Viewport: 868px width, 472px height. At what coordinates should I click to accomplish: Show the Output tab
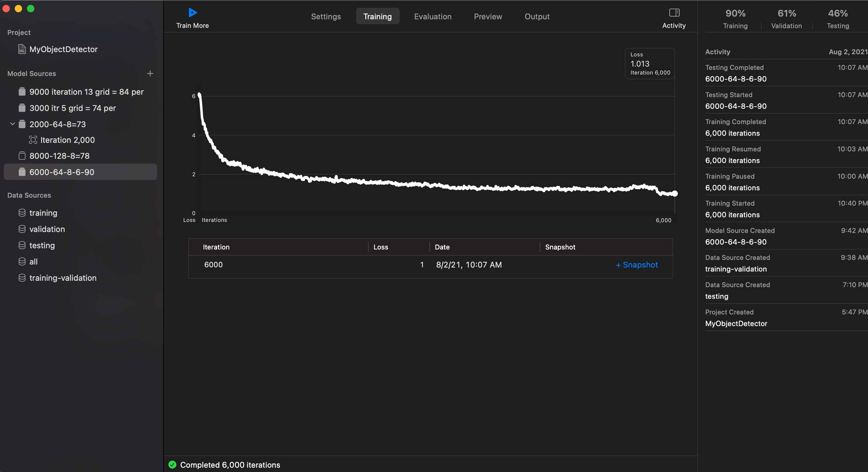[537, 17]
